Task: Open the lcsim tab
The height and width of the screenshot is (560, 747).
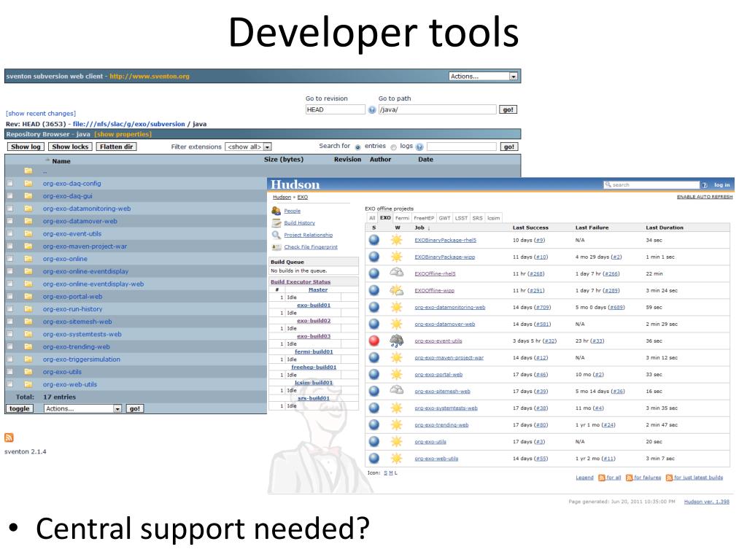Action: coord(494,218)
